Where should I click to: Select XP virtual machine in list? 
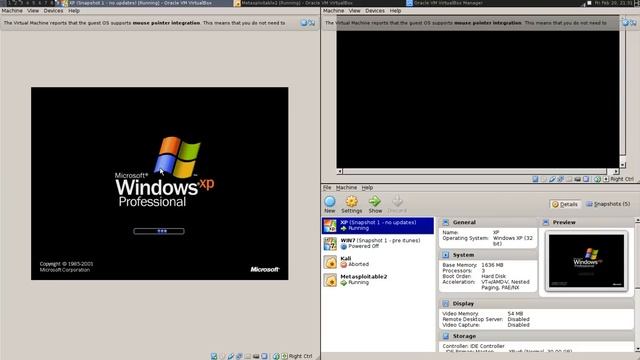click(378, 225)
